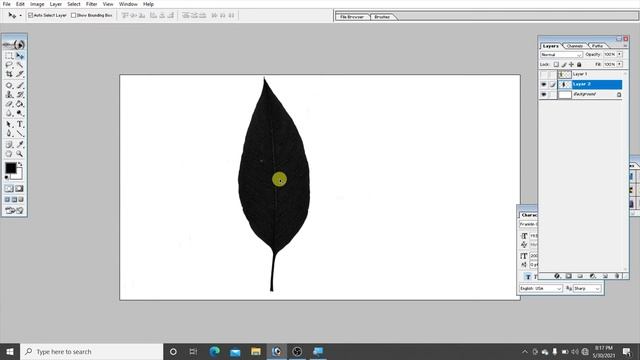Open the blend mode Normal dropdown
The height and width of the screenshot is (360, 640).
tap(561, 55)
